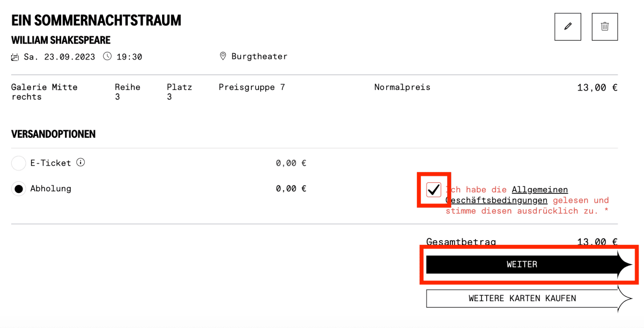Open the Allgemeinen Geschäftsbedingungen link
The width and height of the screenshot is (644, 328).
coord(507,195)
